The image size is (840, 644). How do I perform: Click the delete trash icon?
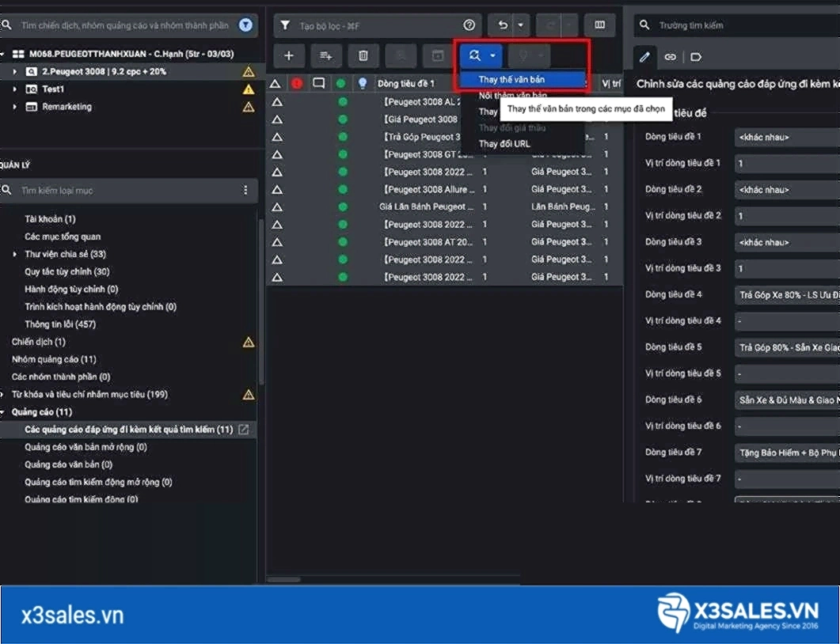(x=363, y=55)
